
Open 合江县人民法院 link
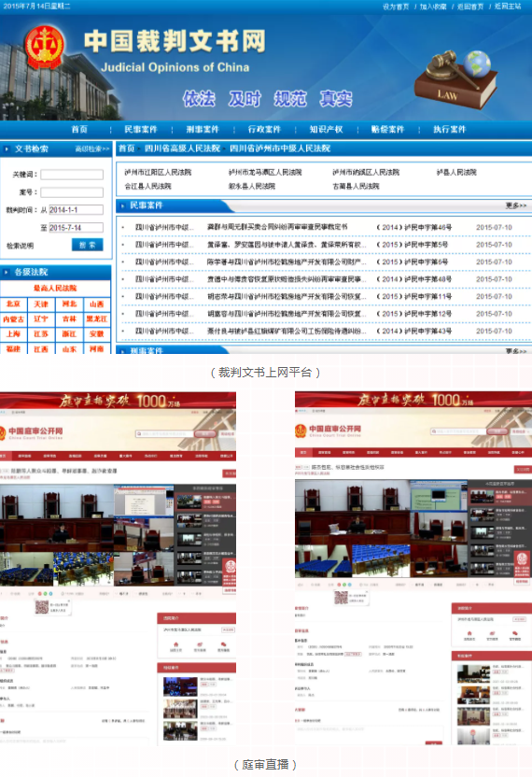pyautogui.click(x=147, y=187)
